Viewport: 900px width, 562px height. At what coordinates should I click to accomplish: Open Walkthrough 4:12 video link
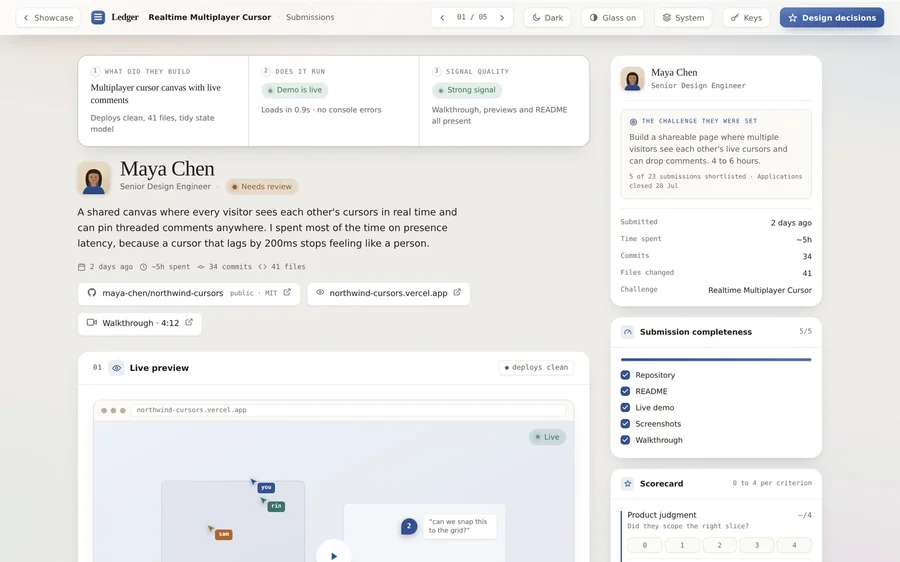pyautogui.click(x=139, y=323)
